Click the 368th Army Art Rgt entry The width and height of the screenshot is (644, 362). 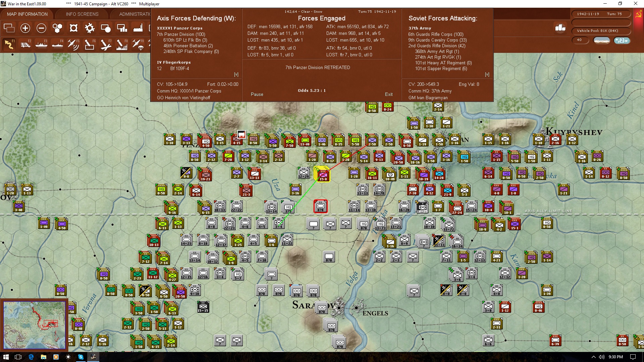tap(437, 52)
